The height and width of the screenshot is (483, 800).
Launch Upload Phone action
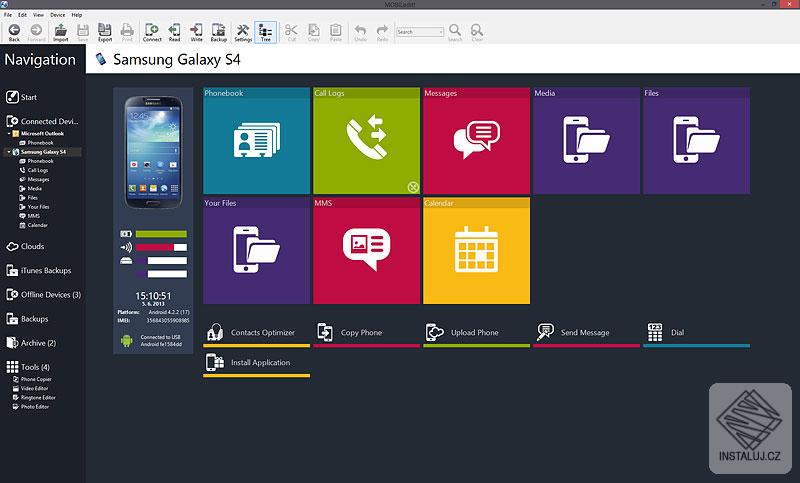point(477,333)
